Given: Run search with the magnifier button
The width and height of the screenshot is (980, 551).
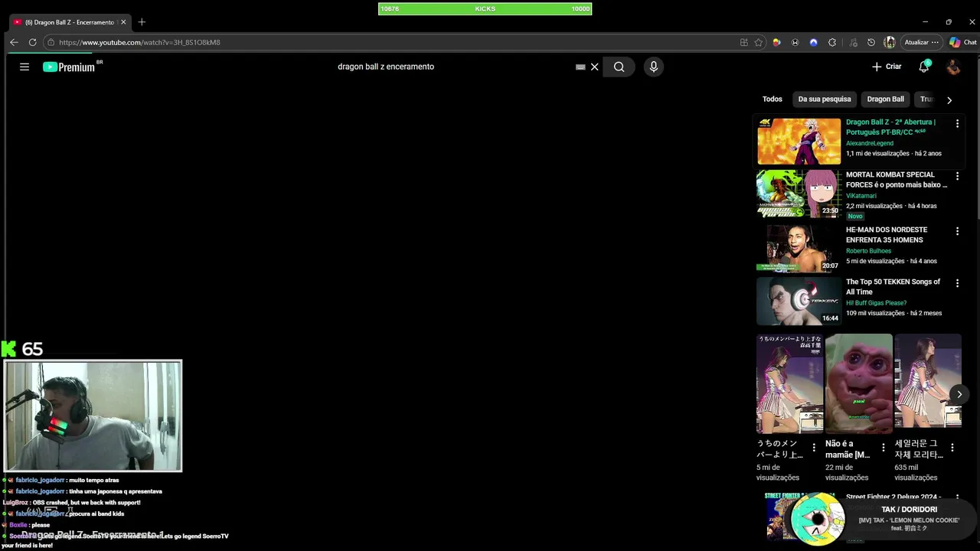Looking at the screenshot, I should (x=619, y=67).
